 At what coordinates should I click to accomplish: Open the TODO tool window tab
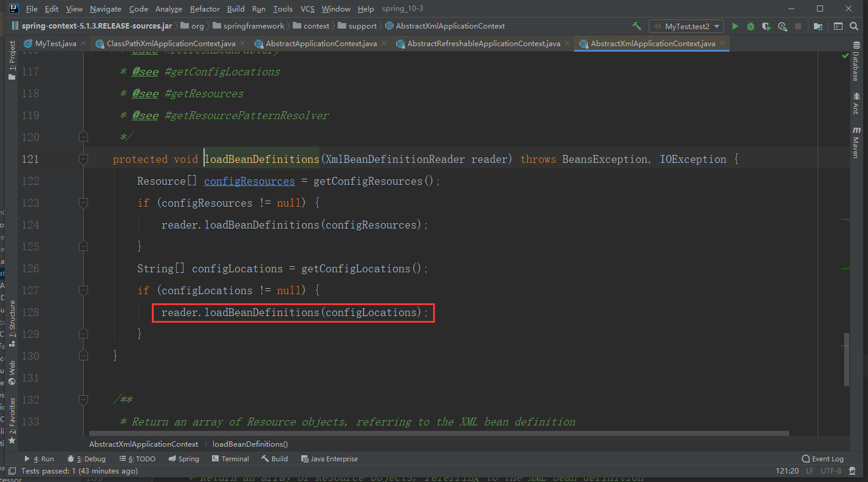pyautogui.click(x=137, y=459)
